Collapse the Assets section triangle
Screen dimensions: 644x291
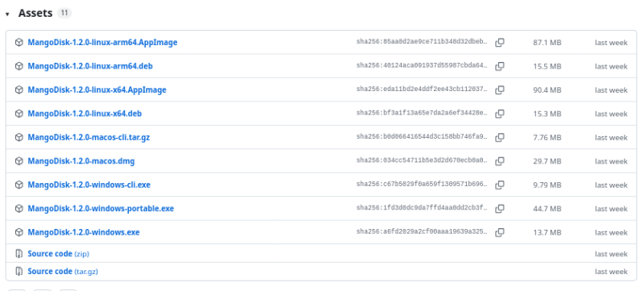(x=7, y=14)
